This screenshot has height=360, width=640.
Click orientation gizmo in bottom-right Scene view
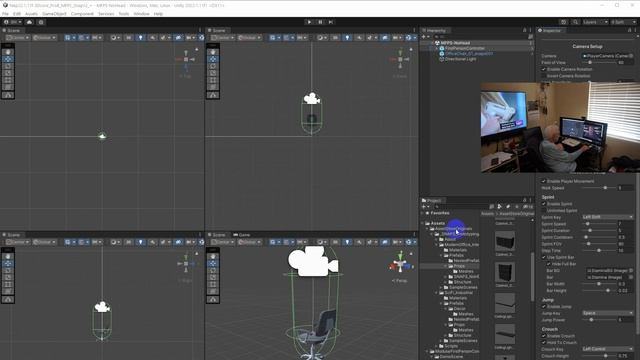tap(400, 265)
